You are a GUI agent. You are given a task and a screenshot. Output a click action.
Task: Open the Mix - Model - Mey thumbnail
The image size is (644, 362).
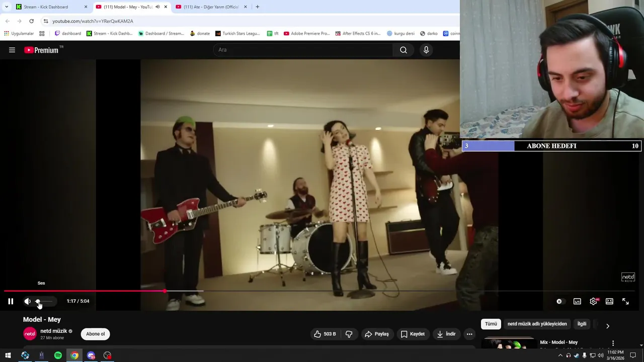point(509,343)
